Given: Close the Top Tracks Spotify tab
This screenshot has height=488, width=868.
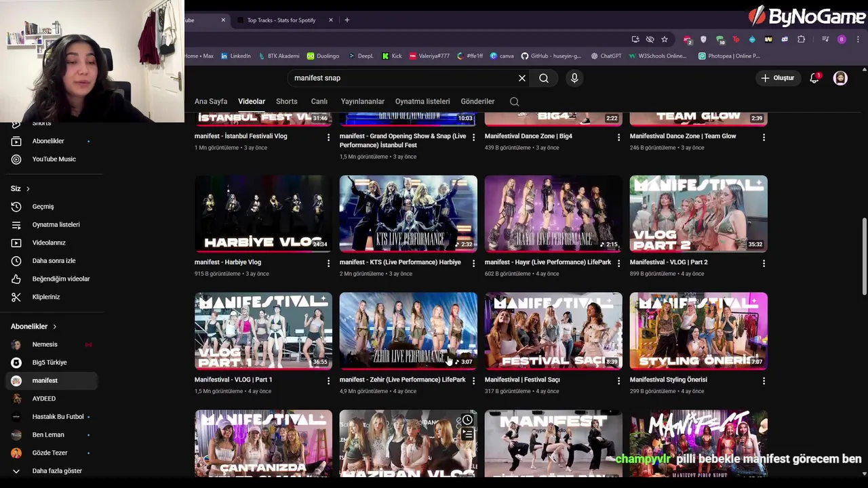Looking at the screenshot, I should (x=331, y=20).
